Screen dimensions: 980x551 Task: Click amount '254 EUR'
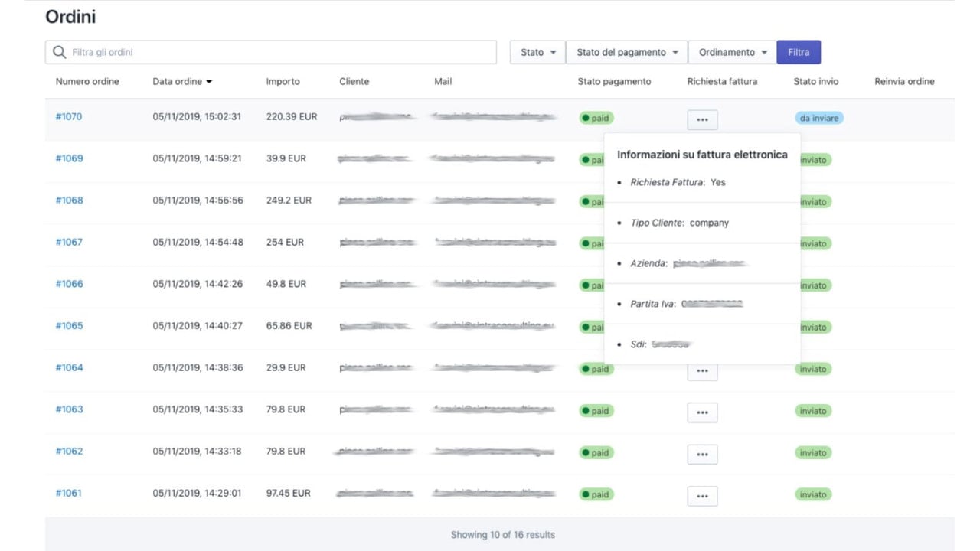click(x=286, y=242)
